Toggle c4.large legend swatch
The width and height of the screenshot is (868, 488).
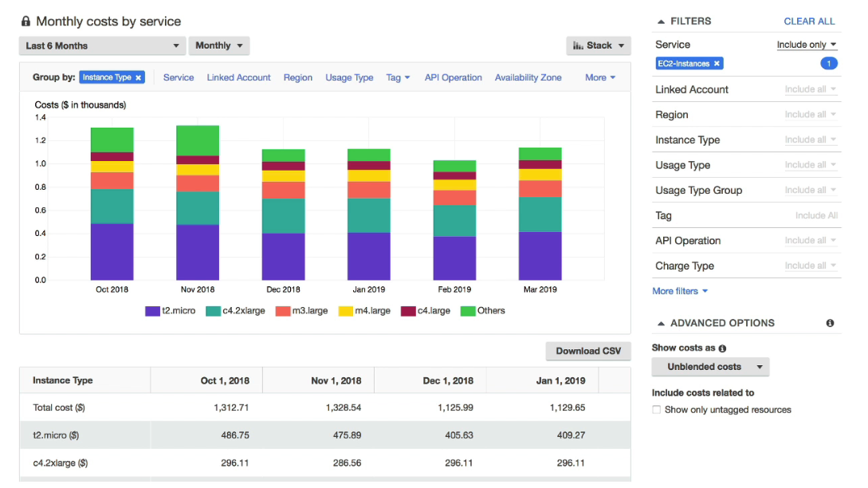408,311
